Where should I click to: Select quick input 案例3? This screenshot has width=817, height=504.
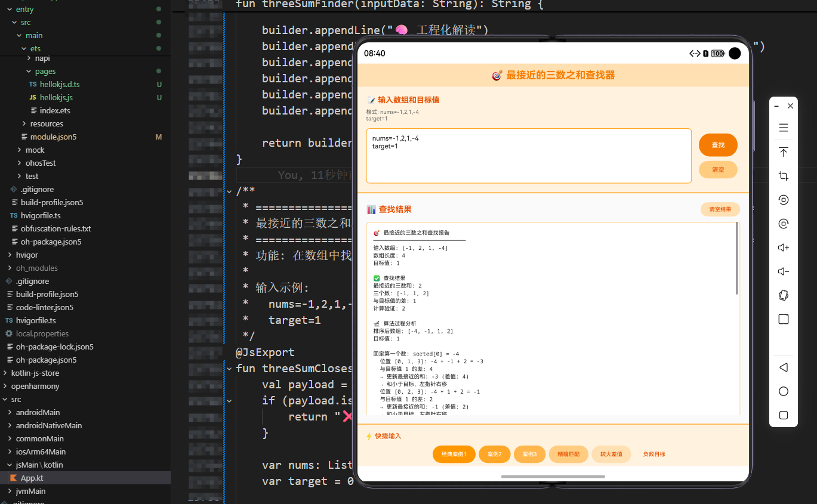pos(529,454)
